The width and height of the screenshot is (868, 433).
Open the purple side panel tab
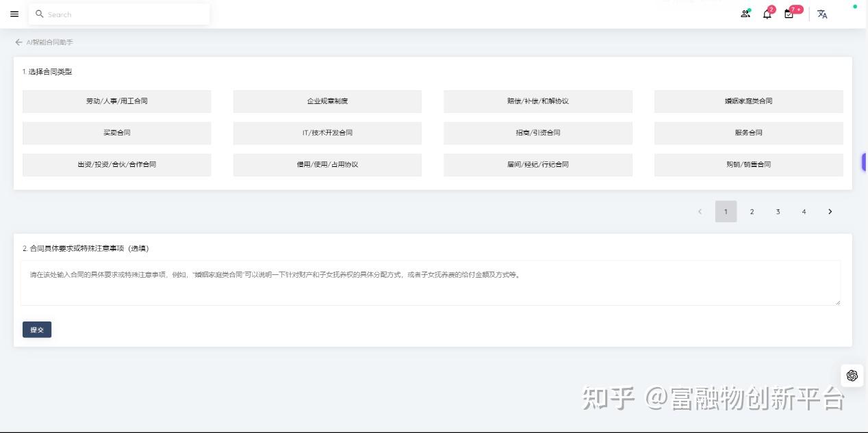pyautogui.click(x=865, y=162)
